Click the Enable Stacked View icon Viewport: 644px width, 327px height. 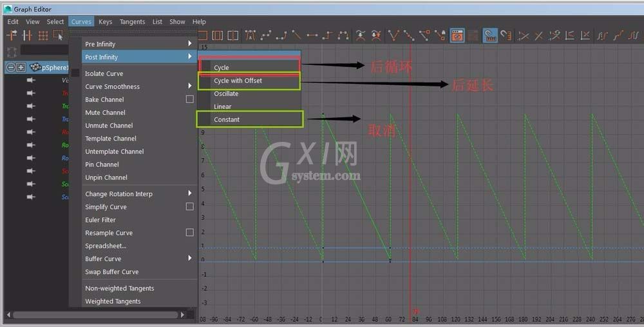[570, 35]
